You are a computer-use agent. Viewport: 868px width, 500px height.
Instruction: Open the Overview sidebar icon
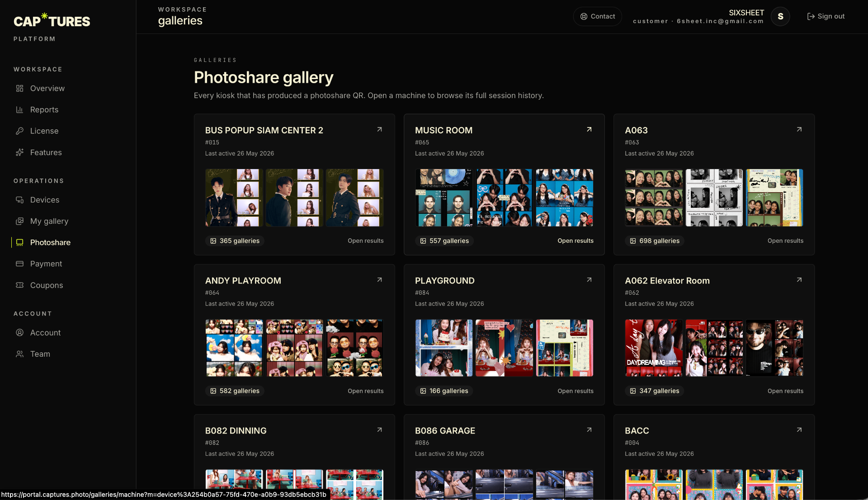click(x=19, y=88)
